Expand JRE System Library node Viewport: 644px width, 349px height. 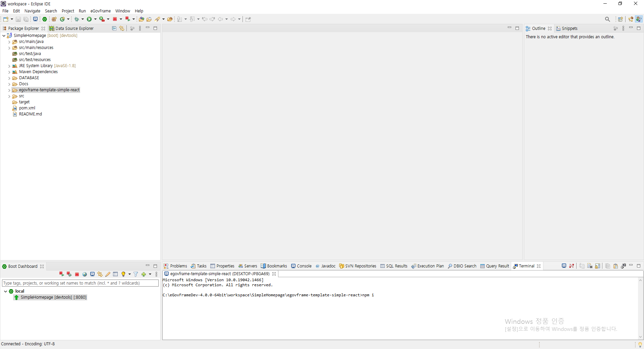9,66
